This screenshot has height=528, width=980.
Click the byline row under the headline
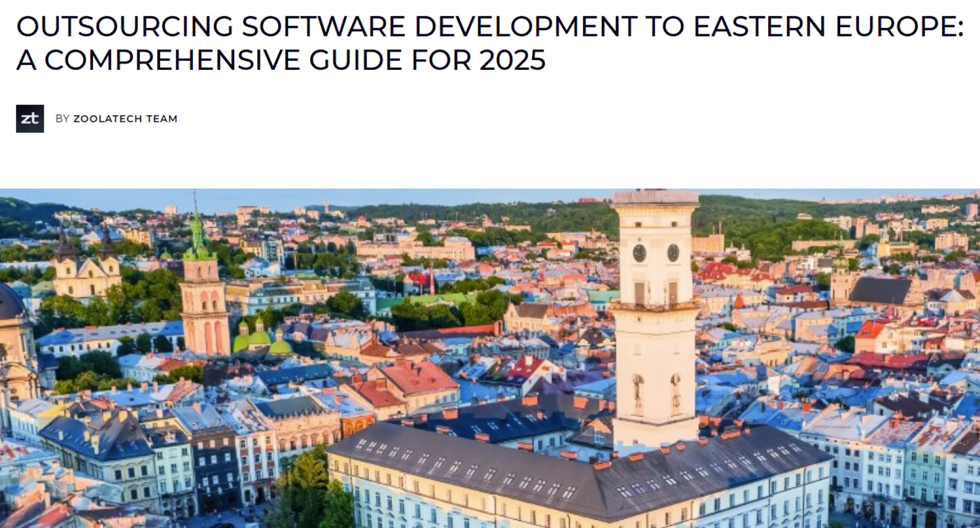pyautogui.click(x=97, y=119)
